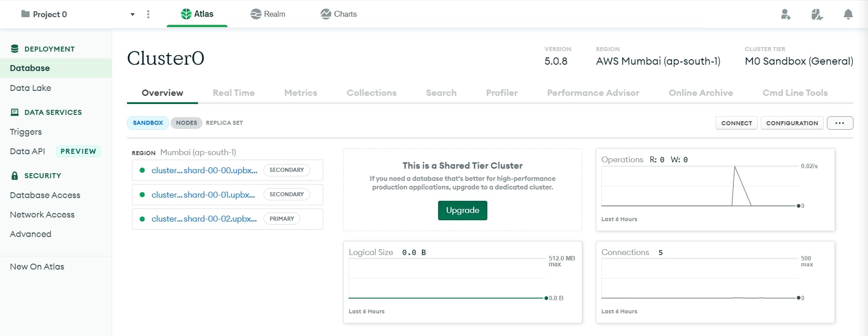This screenshot has width=868, height=336.
Task: Click the green Upgrade button
Action: point(462,210)
